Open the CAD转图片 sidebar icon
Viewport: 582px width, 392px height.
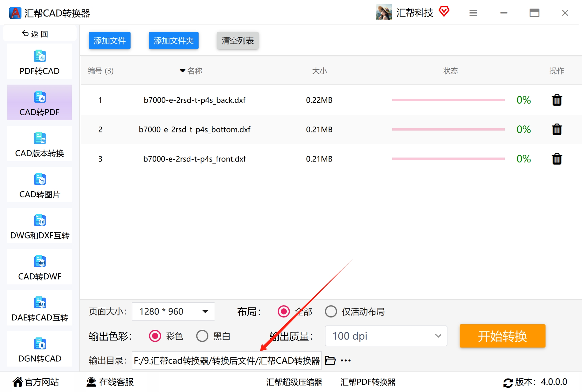pos(40,179)
